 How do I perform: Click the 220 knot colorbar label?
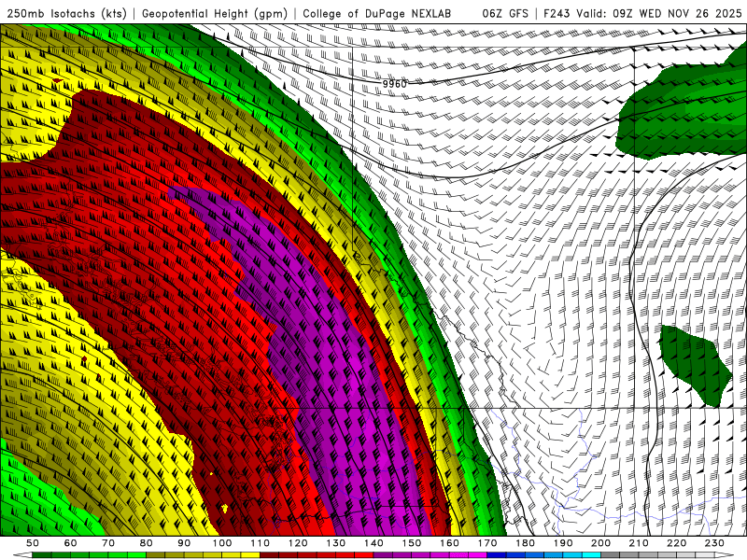[x=676, y=543]
